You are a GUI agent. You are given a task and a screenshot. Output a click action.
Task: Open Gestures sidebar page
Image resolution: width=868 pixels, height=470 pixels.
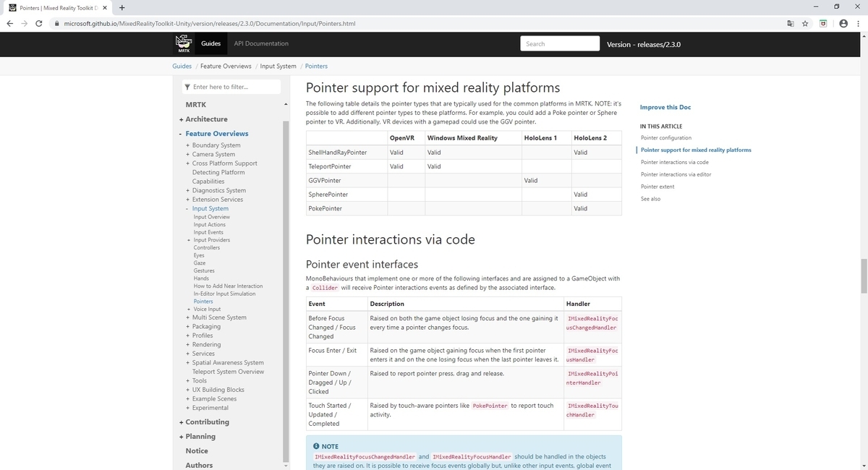[204, 270]
